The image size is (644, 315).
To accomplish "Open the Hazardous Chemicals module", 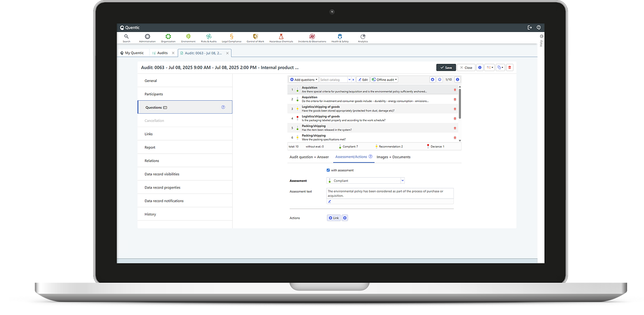I will 281,37.
